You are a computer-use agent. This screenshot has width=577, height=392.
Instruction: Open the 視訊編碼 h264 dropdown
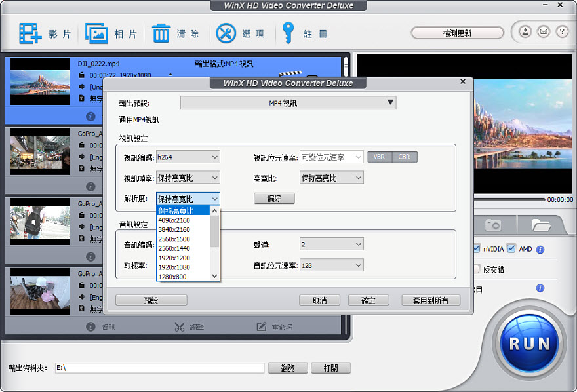coord(188,157)
